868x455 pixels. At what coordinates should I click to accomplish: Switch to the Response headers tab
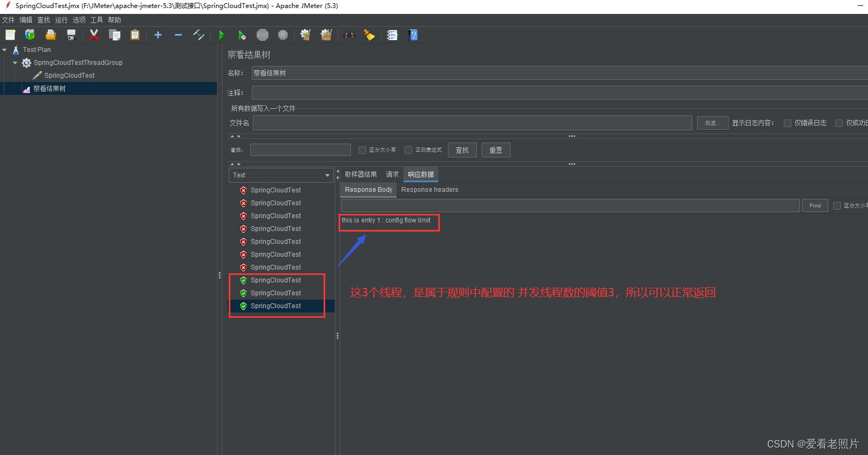(430, 190)
